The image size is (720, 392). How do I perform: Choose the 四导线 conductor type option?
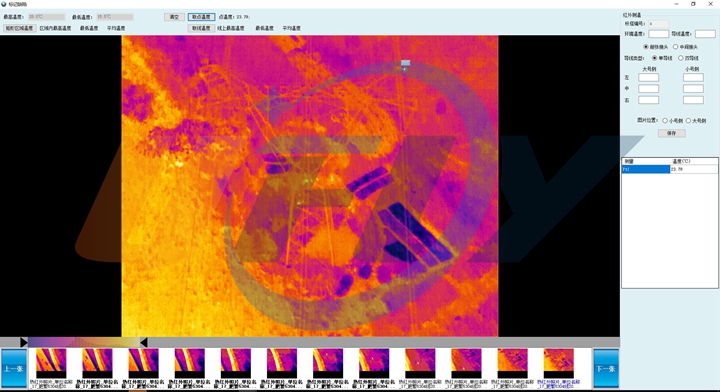point(681,58)
